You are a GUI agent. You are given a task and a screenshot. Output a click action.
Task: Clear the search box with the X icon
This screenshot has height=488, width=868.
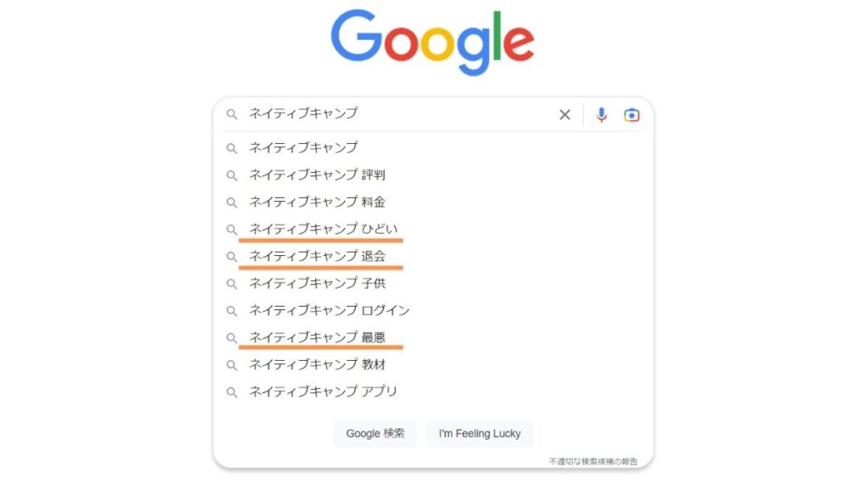pos(565,114)
